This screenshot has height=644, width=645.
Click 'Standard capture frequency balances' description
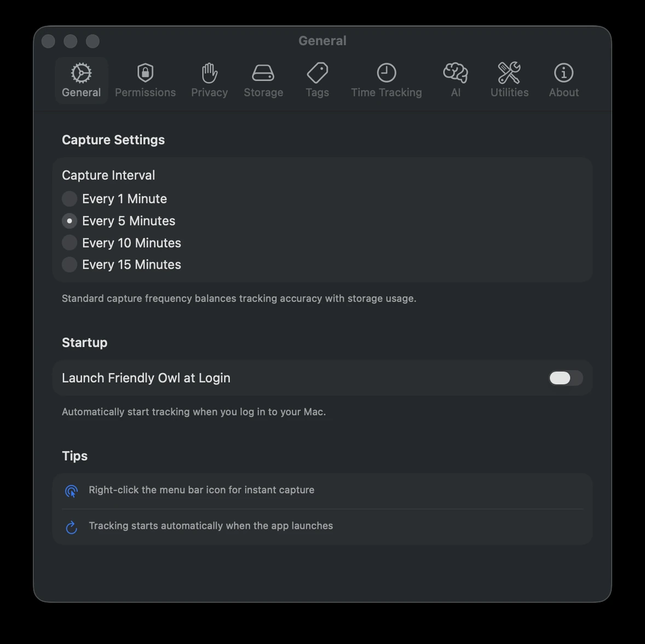click(239, 298)
